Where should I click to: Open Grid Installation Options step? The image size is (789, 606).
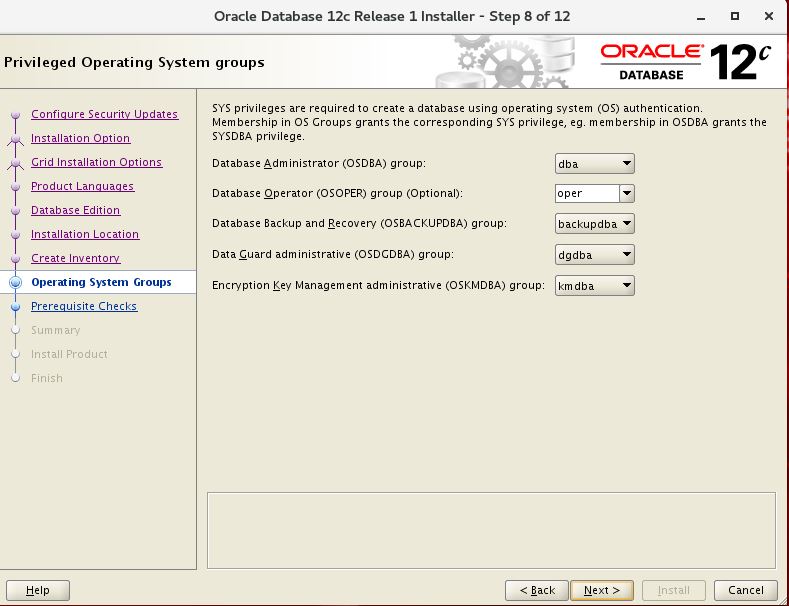pyautogui.click(x=97, y=162)
